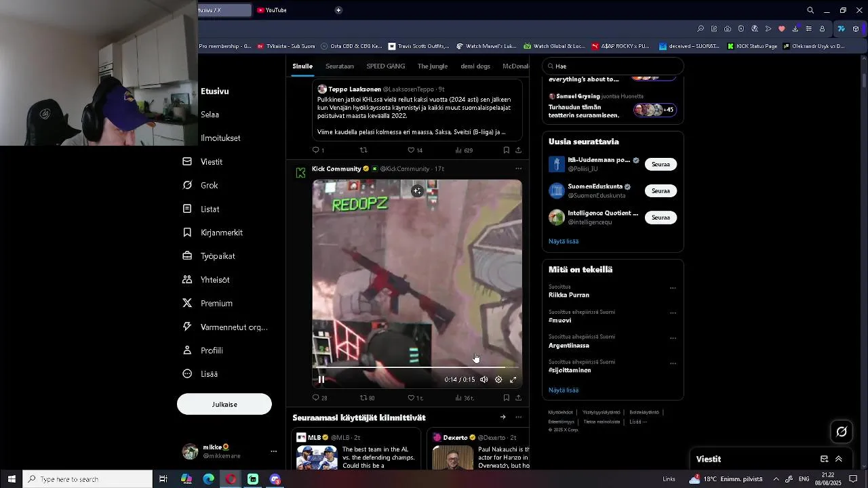Share Teppo Laaksonen's post
Image resolution: width=868 pixels, height=488 pixels.
pos(519,150)
